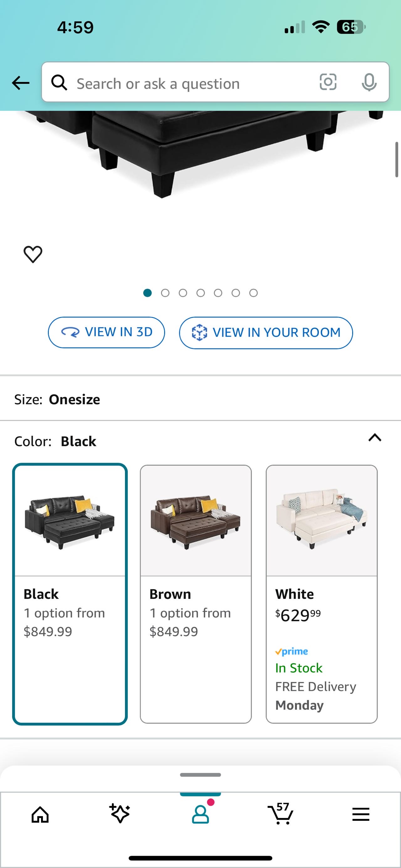Jump to last image carousel dot
The image size is (401, 868).
[254, 293]
